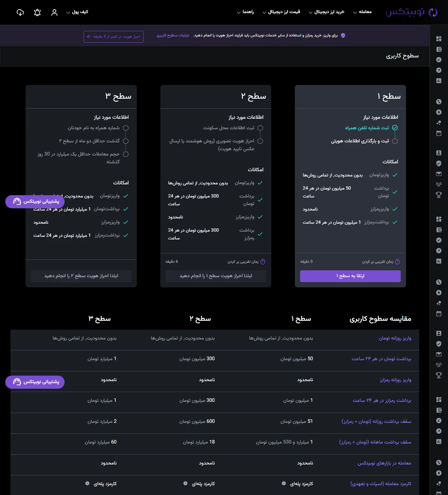Viewport: 448px width, 495px height.
Task: Select circle for 'ثبت اطلاعات محل سکونت'
Action: (x=260, y=128)
